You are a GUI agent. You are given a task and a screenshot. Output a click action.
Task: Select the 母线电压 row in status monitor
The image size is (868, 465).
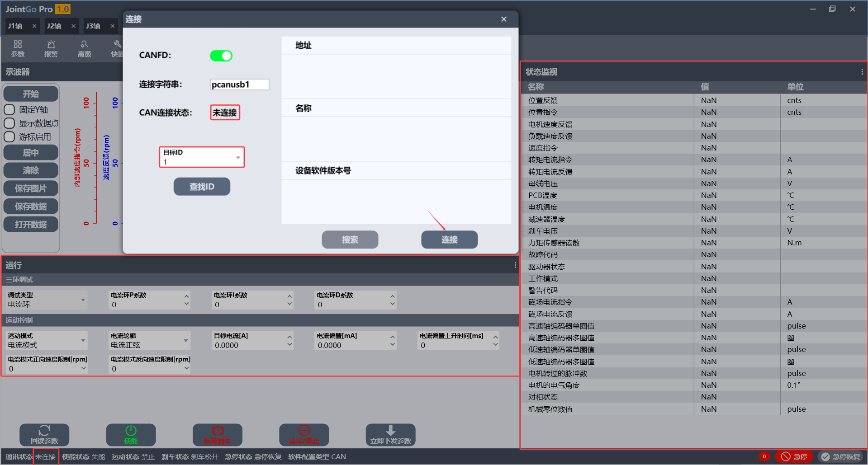[x=694, y=183]
